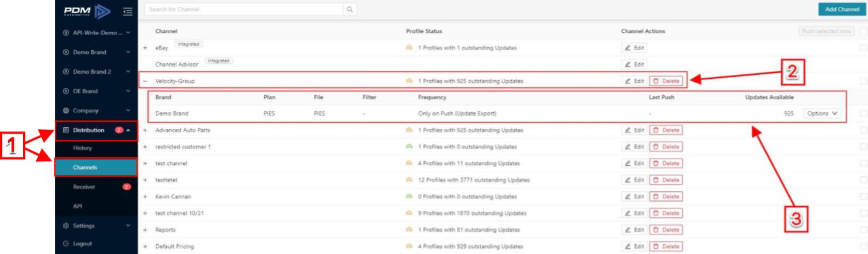
Task: Click the magnifier search button
Action: 350,10
